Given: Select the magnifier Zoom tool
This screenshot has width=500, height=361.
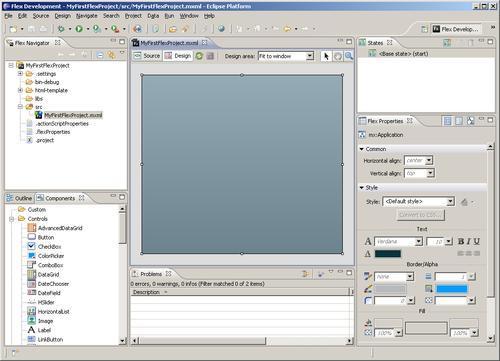Looking at the screenshot, I should pos(349,56).
